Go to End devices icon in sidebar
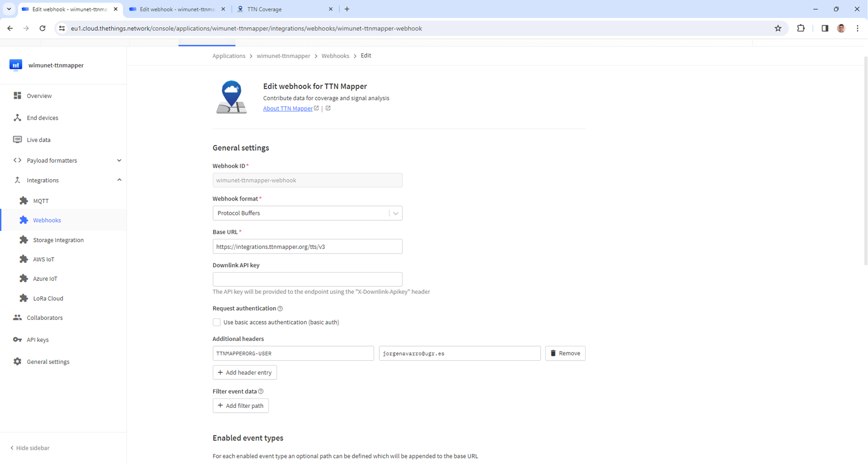 (x=17, y=118)
